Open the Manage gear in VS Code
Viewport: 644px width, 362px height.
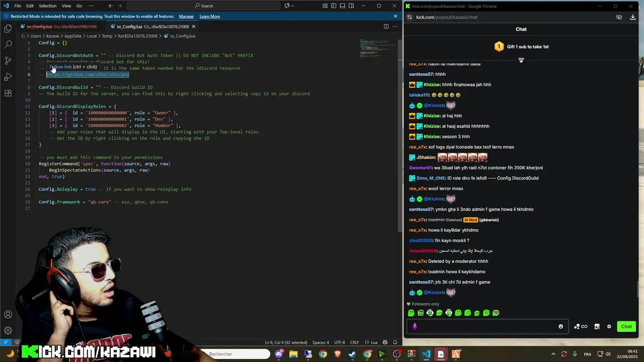click(8, 330)
